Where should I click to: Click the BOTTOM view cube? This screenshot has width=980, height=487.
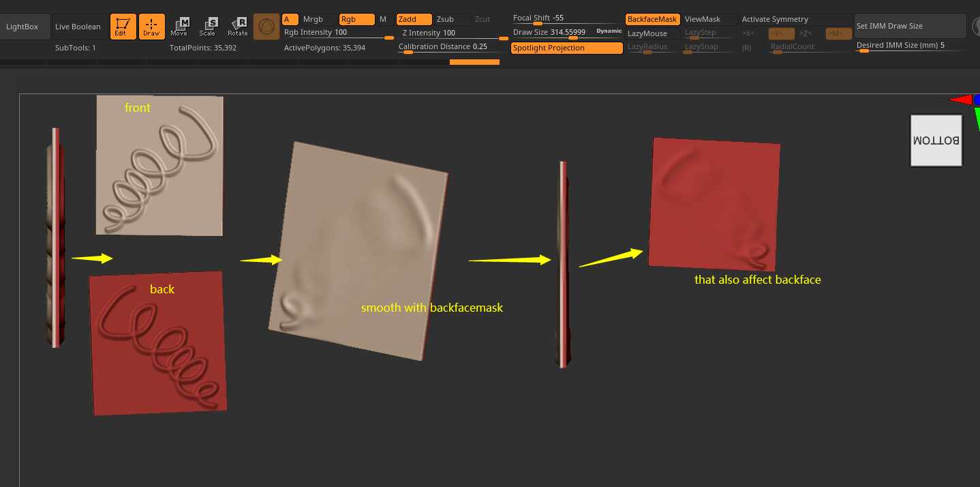[936, 141]
